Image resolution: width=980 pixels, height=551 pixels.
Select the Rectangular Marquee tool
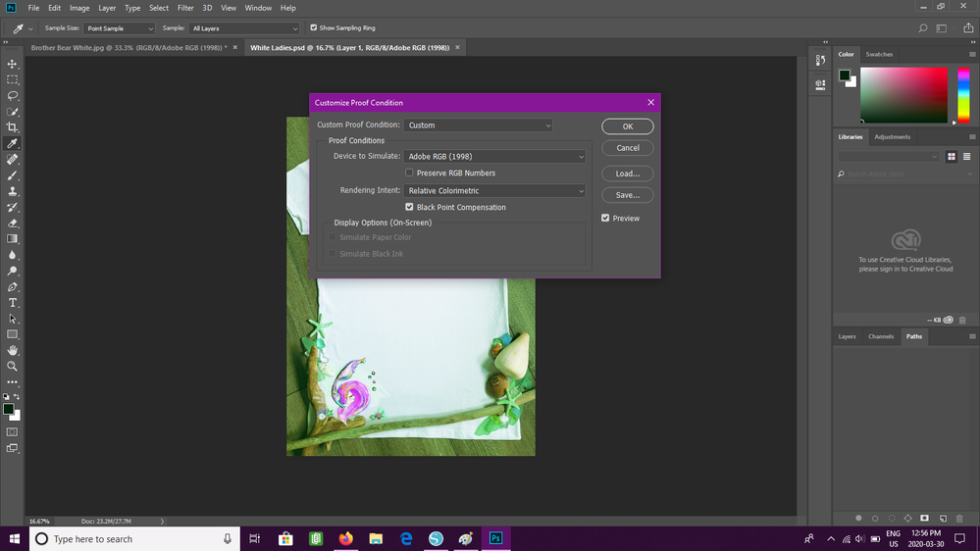click(x=13, y=80)
